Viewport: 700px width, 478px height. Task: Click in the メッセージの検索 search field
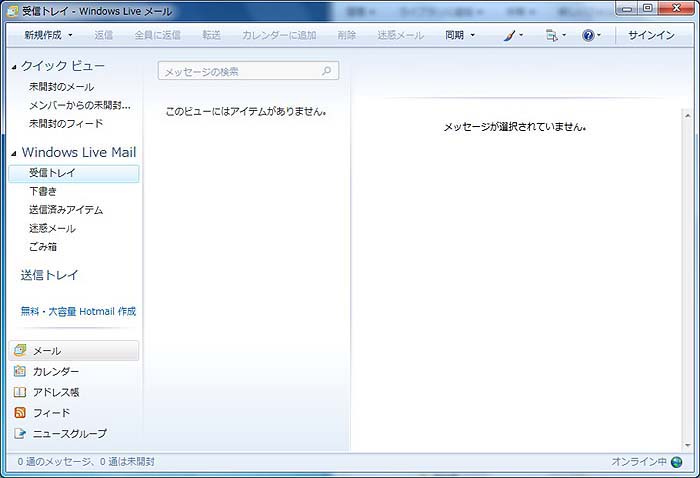[x=238, y=72]
